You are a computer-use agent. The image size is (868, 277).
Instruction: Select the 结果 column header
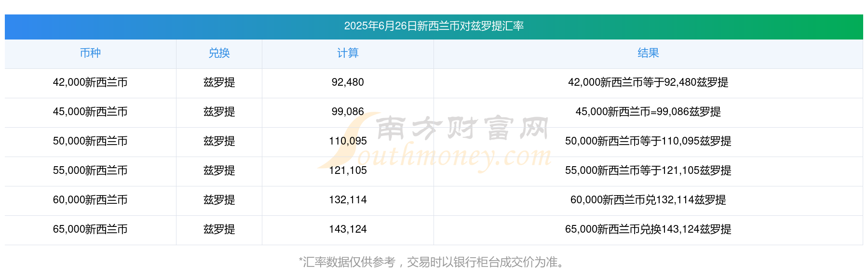click(648, 53)
